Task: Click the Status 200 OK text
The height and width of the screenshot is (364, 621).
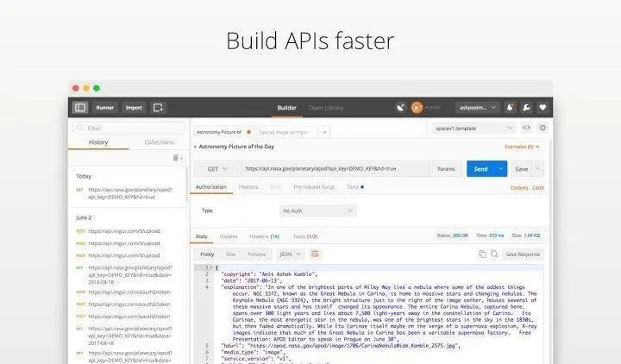Action: click(x=452, y=235)
